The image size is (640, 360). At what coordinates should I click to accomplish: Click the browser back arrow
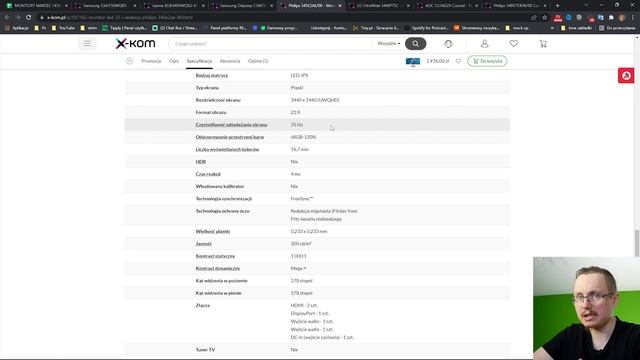click(7, 18)
